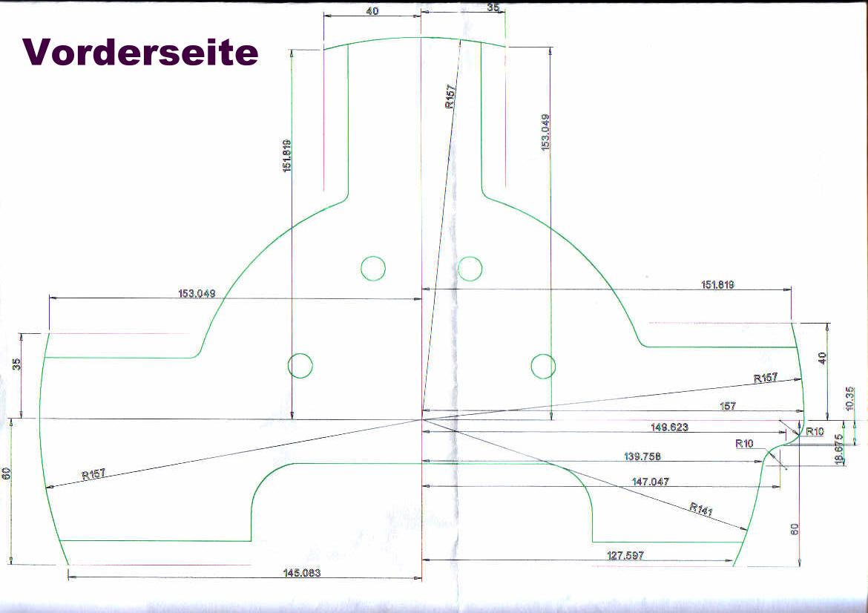Screen dimensions: 868x613
Task: Select the lower-left circle hole
Action: (300, 365)
